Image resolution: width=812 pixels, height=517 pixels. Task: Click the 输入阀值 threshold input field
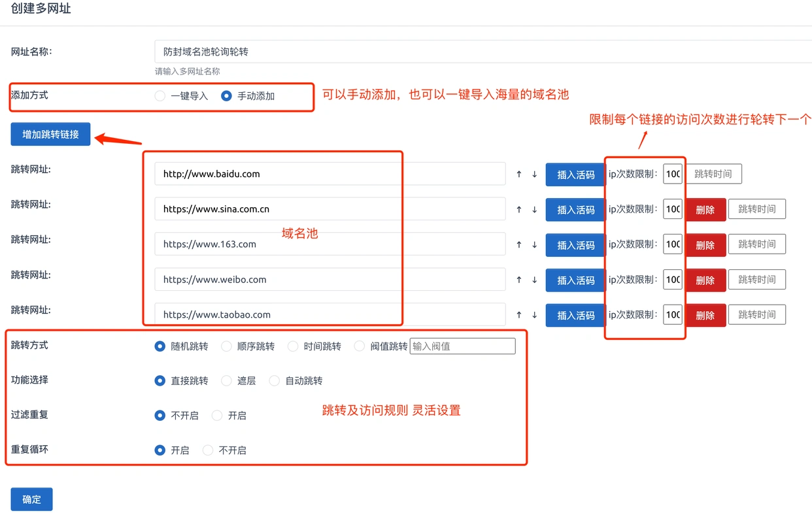pyautogui.click(x=462, y=346)
